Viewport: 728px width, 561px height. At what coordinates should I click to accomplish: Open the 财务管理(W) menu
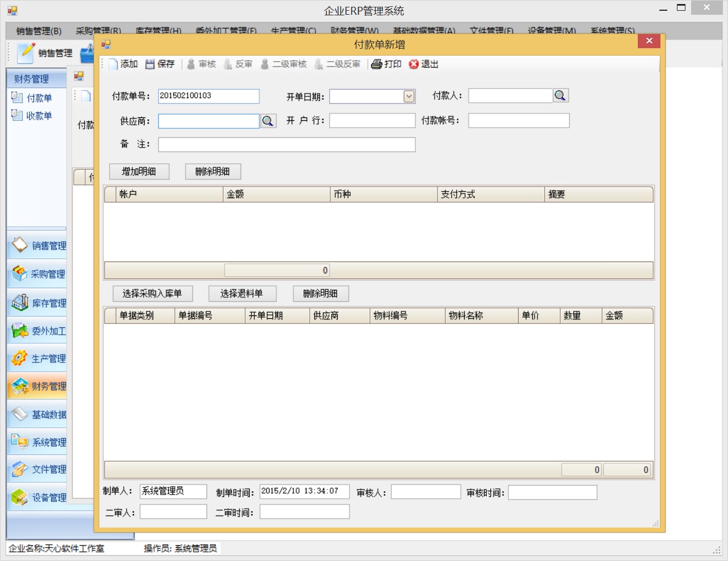355,31
